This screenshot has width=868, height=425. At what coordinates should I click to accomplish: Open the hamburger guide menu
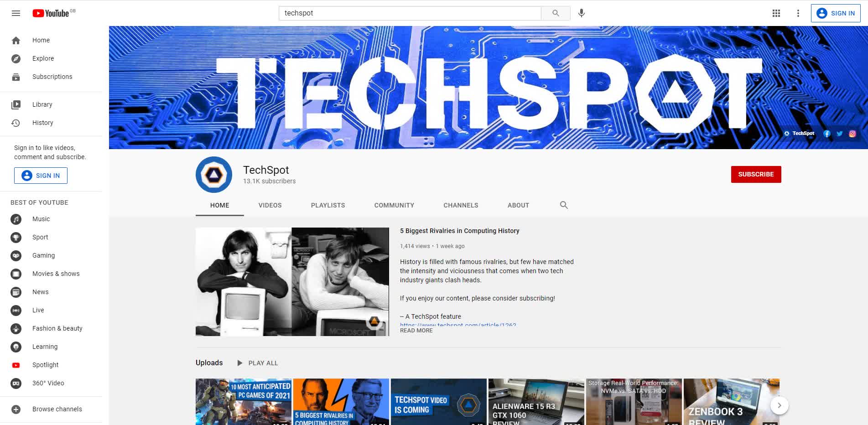coord(16,13)
